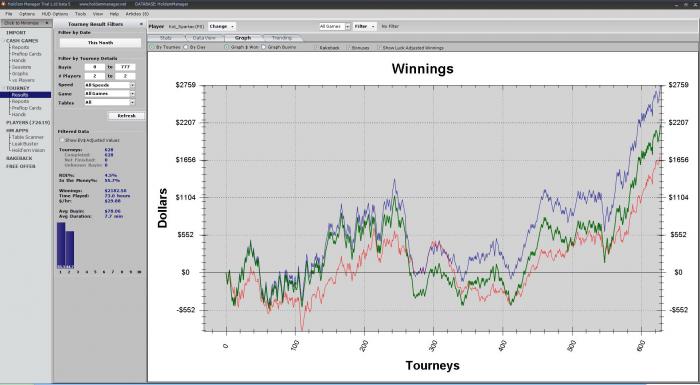Open the Tools menu
Screen dimensions: 700x385
(80, 14)
